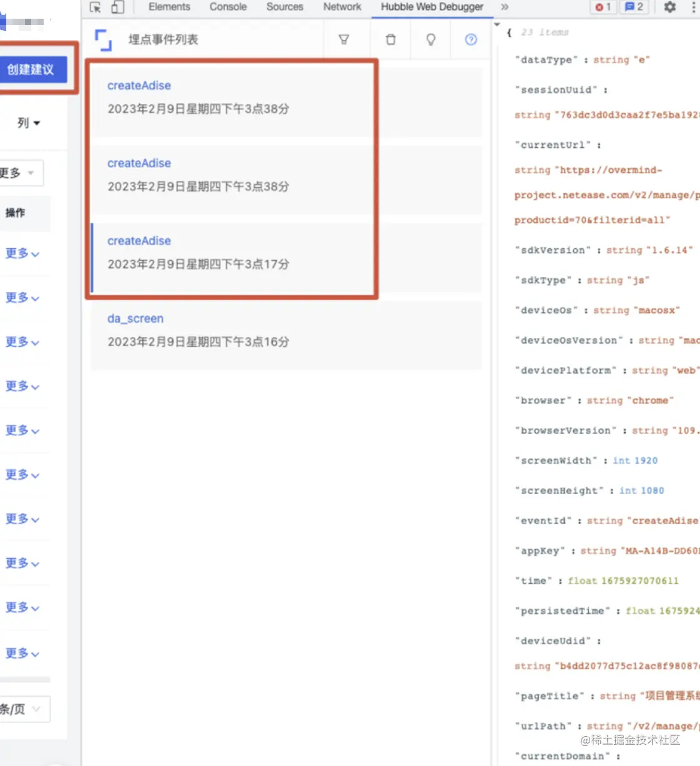The height and width of the screenshot is (766, 700).
Task: Click the lightbulb icon
Action: pyautogui.click(x=430, y=39)
